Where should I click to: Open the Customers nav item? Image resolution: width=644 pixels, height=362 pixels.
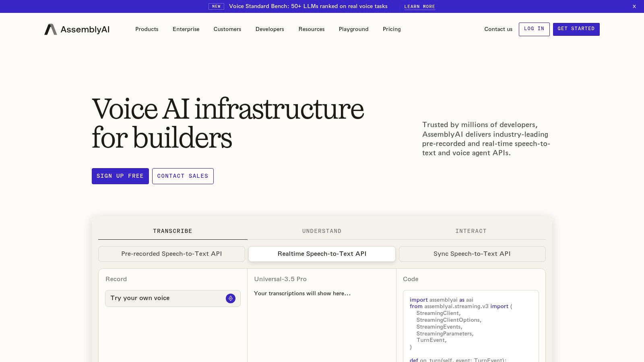point(227,29)
